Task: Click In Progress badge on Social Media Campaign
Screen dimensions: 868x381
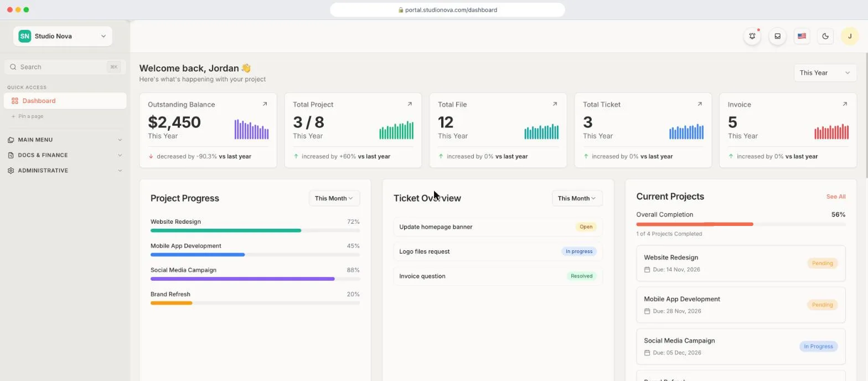Action: pyautogui.click(x=818, y=347)
